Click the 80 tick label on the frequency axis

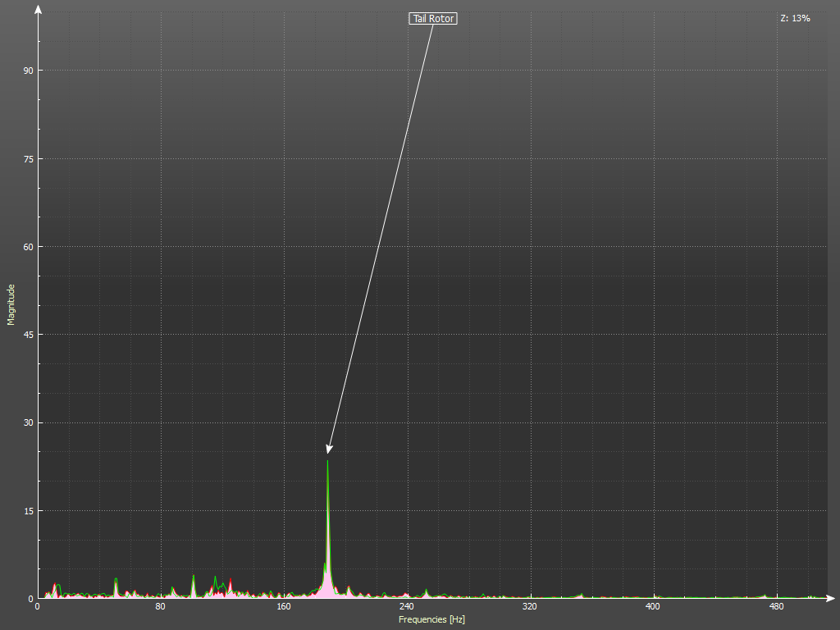[161, 607]
